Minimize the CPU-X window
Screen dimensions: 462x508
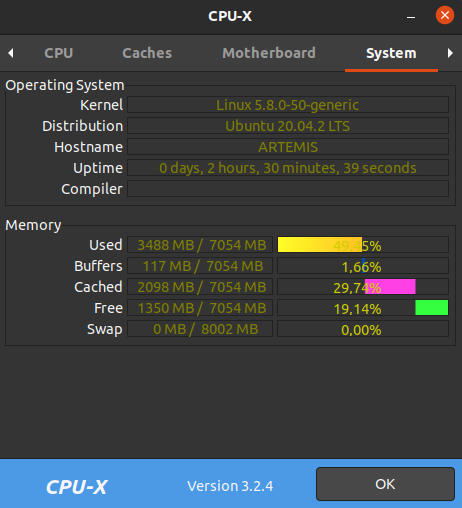(411, 16)
